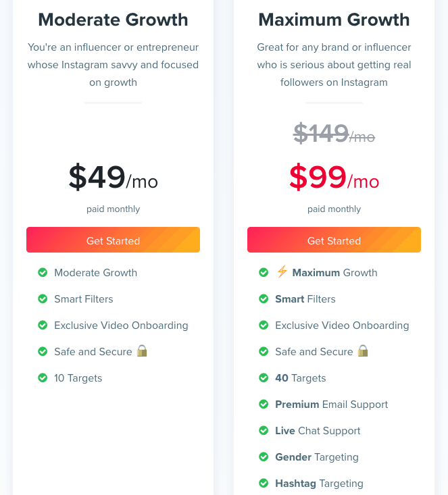448x495 pixels.
Task: Click green checkmark beside Hashtag Targeting
Action: tap(264, 483)
